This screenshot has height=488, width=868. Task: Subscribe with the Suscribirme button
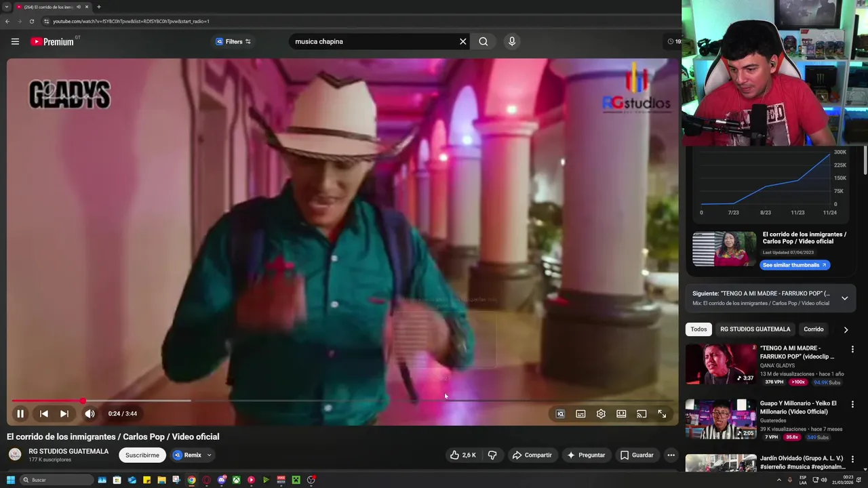coord(142,455)
